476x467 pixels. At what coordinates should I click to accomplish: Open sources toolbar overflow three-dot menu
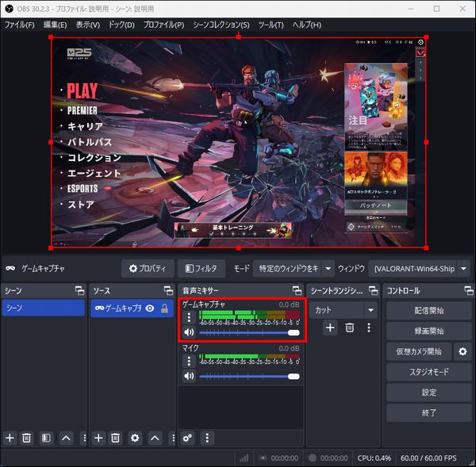click(x=173, y=438)
